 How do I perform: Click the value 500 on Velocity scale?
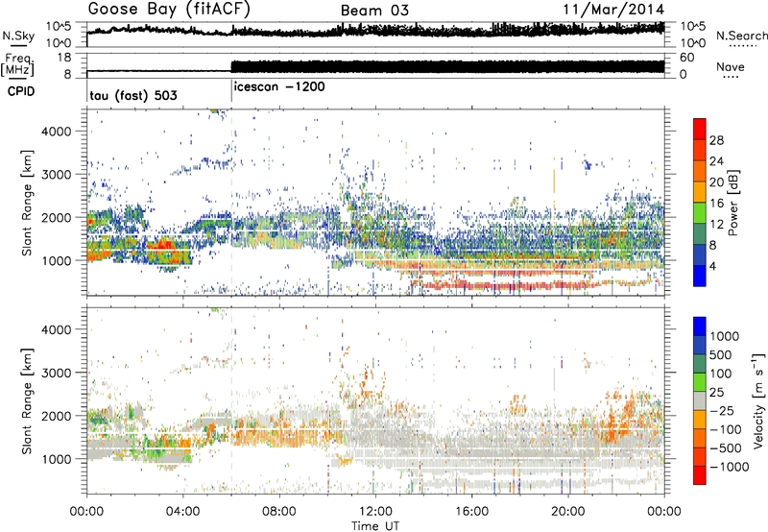[721, 354]
